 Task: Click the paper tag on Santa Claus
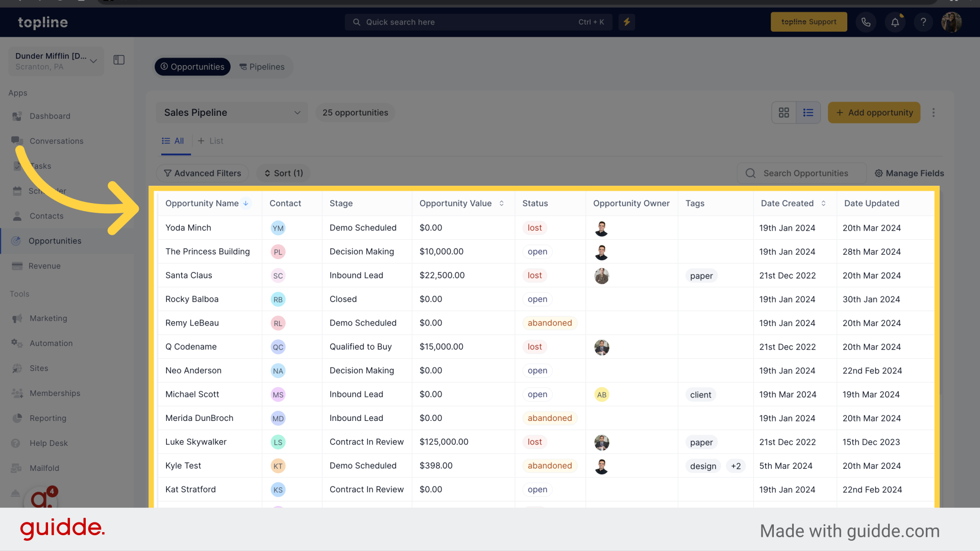[x=701, y=276]
